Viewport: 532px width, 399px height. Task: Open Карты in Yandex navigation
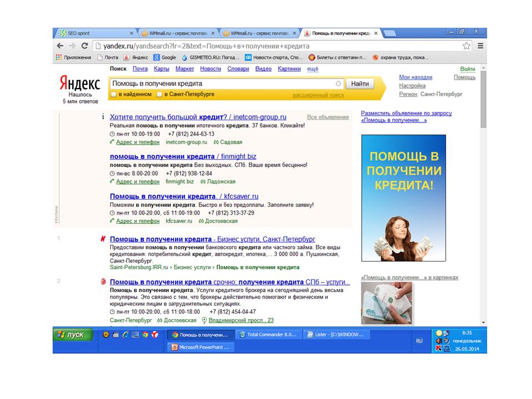(161, 69)
